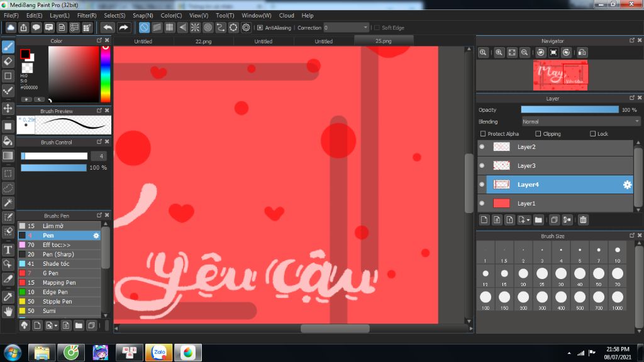Enable the radial snap guide
The width and height of the screenshot is (644, 362).
point(195,28)
